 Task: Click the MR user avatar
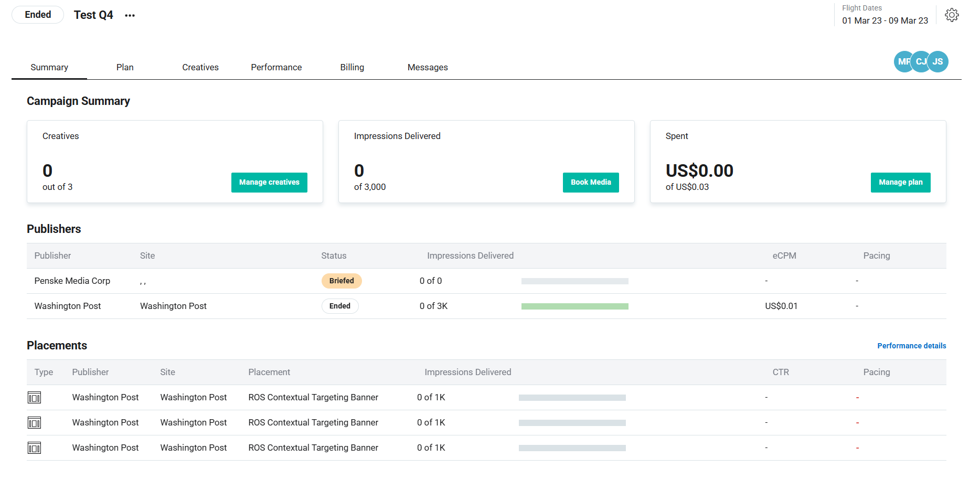(x=902, y=61)
